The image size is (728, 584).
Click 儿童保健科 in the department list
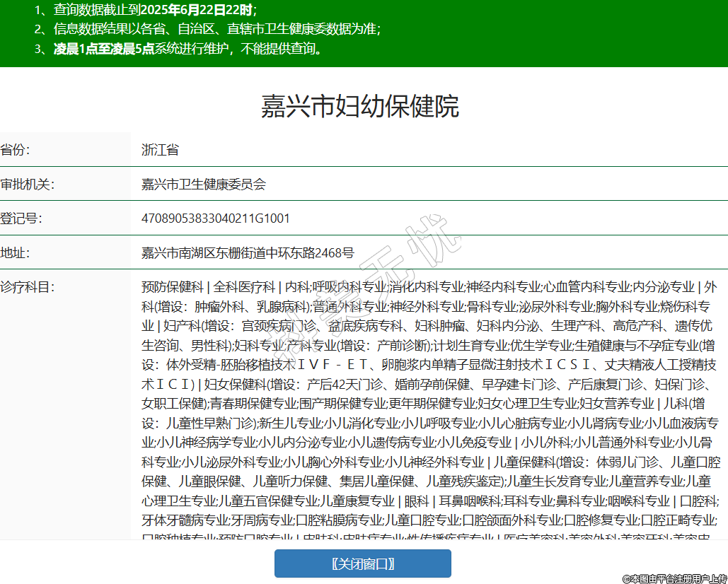(524, 462)
